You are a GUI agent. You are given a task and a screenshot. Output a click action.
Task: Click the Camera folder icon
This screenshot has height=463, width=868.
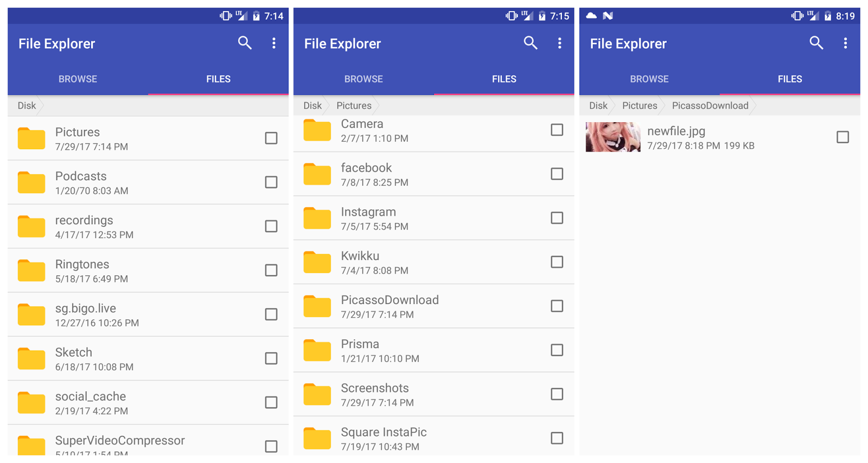[317, 130]
